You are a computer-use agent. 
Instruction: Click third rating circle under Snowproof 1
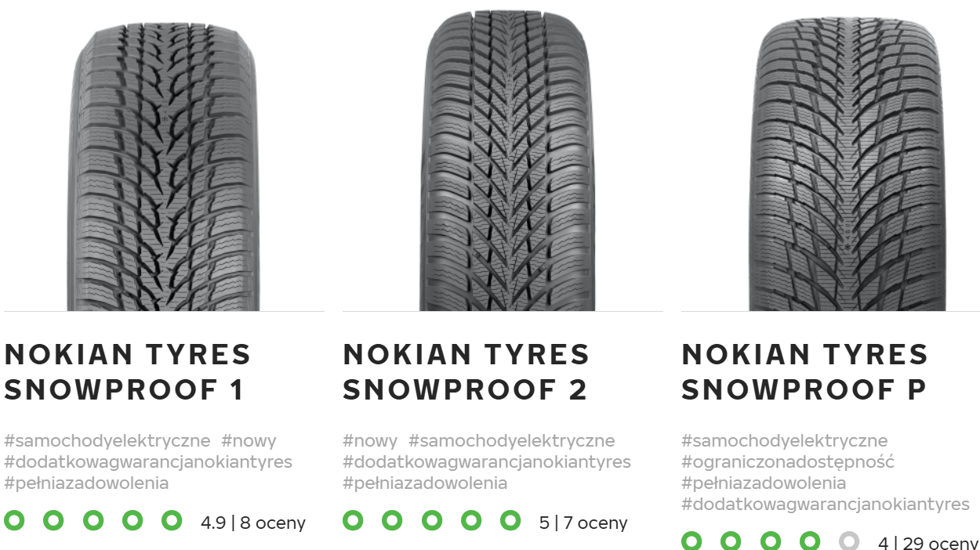pyautogui.click(x=93, y=520)
